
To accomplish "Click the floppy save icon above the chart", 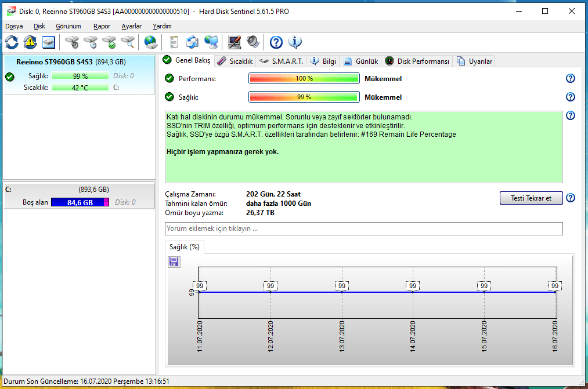I will (174, 261).
